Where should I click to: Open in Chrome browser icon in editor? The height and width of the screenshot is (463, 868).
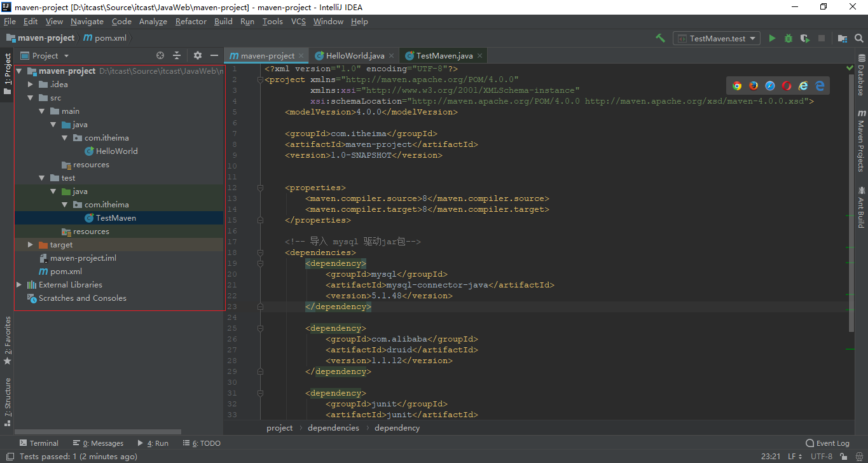pos(737,86)
